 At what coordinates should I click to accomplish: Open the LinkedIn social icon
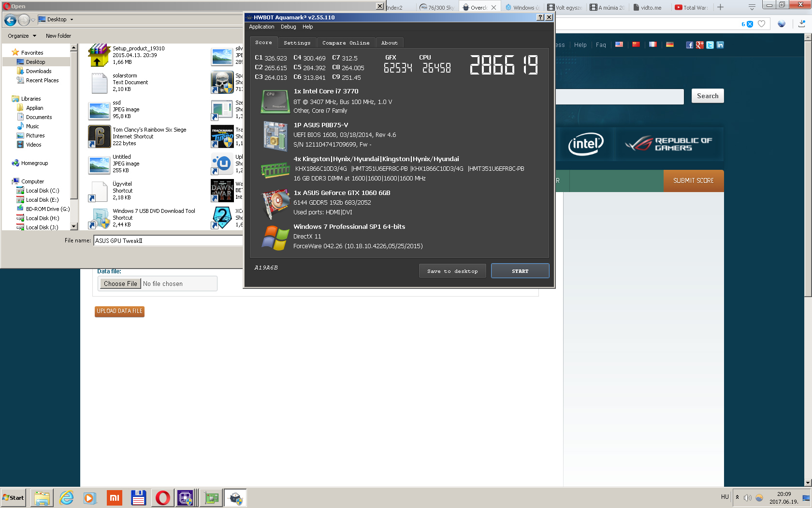(720, 45)
